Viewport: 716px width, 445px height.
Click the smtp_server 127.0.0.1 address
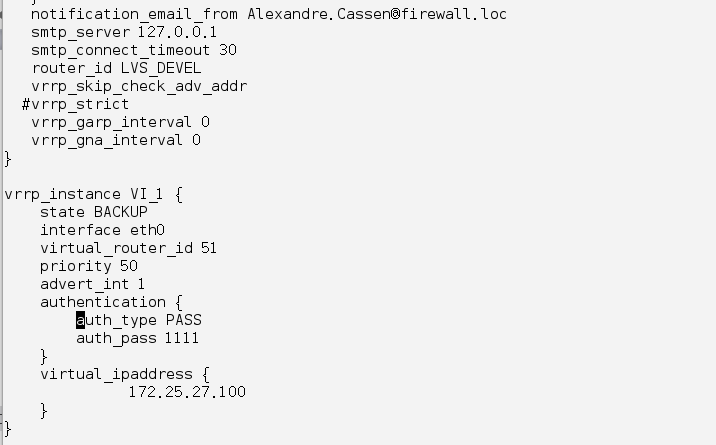(x=178, y=32)
